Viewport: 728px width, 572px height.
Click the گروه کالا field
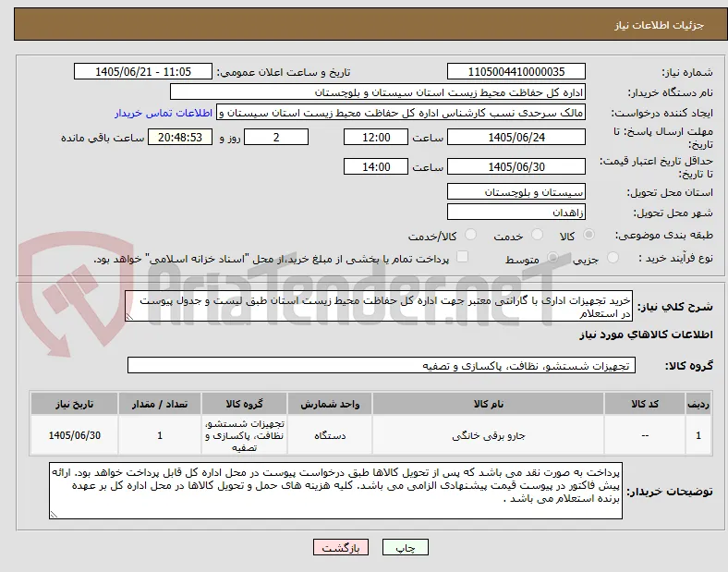pos(382,365)
